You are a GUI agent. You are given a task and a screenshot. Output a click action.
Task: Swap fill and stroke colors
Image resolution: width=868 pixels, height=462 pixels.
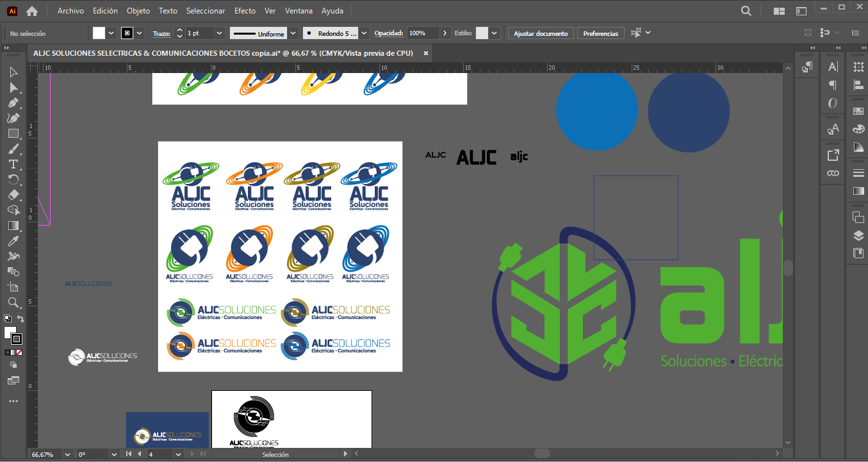(x=20, y=318)
